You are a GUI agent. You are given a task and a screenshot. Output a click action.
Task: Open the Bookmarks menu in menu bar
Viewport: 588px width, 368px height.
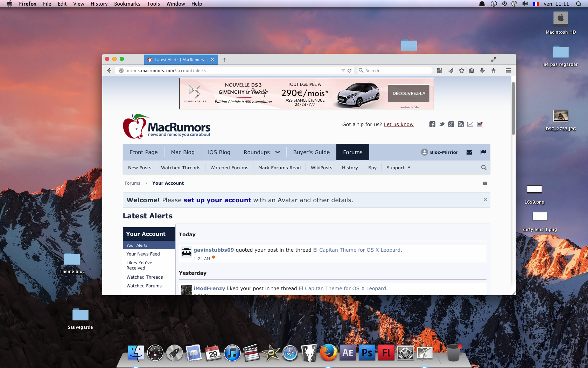click(x=127, y=4)
